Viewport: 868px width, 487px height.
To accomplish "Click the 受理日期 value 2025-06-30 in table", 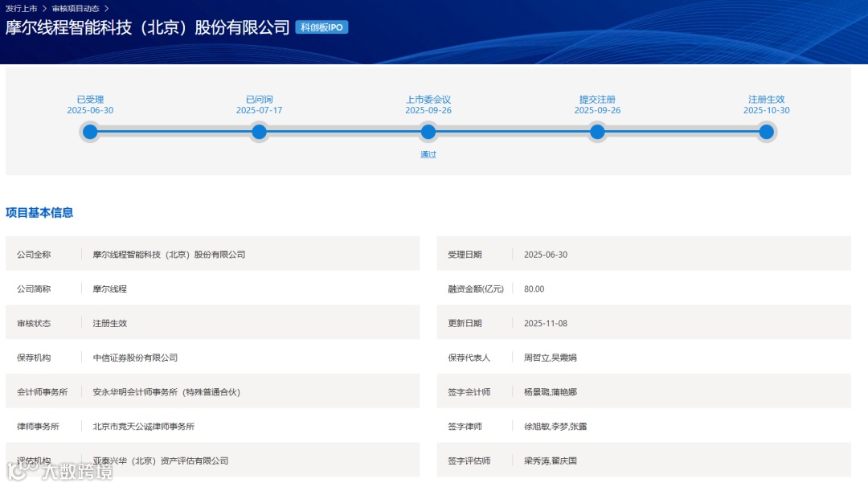I will (545, 255).
